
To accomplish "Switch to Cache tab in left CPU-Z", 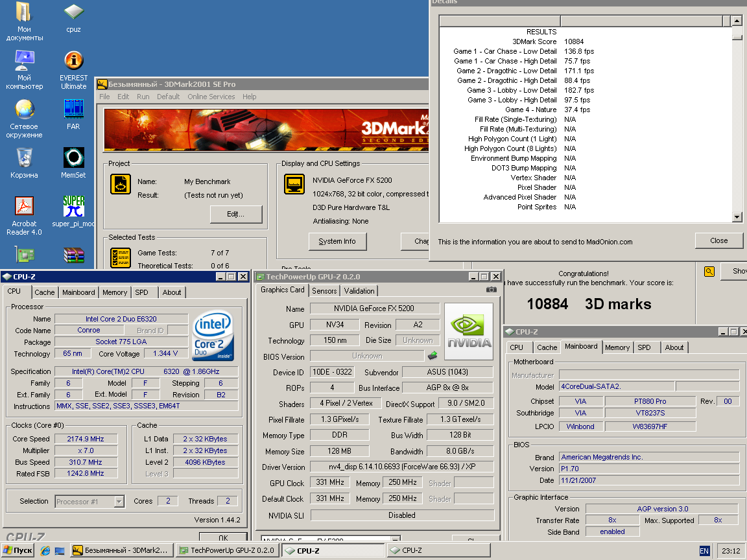I will click(44, 292).
